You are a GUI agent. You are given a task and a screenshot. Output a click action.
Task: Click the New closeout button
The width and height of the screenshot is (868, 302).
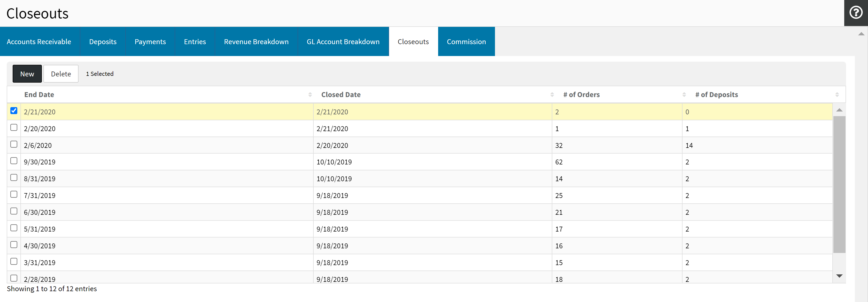pyautogui.click(x=27, y=74)
